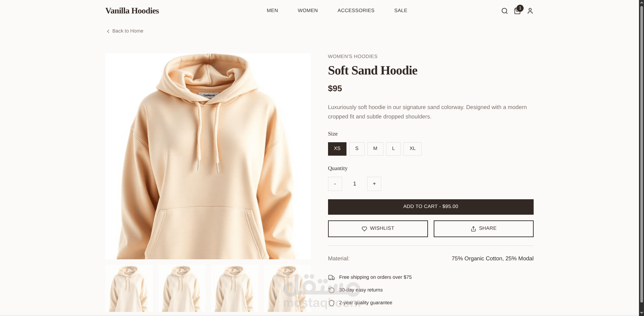This screenshot has width=644, height=316.
Task: Click the Vanilla Hoodies logo
Action: pyautogui.click(x=132, y=11)
